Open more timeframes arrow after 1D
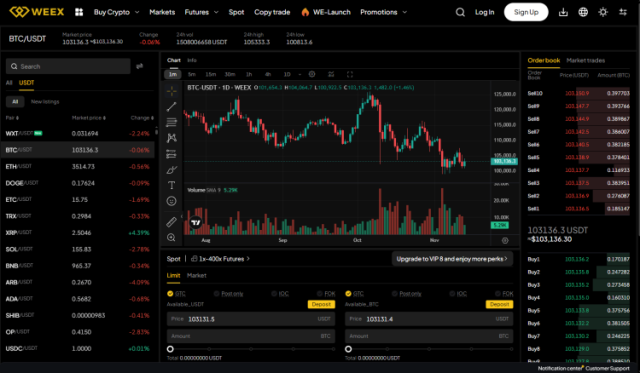The image size is (640, 373). (300, 74)
